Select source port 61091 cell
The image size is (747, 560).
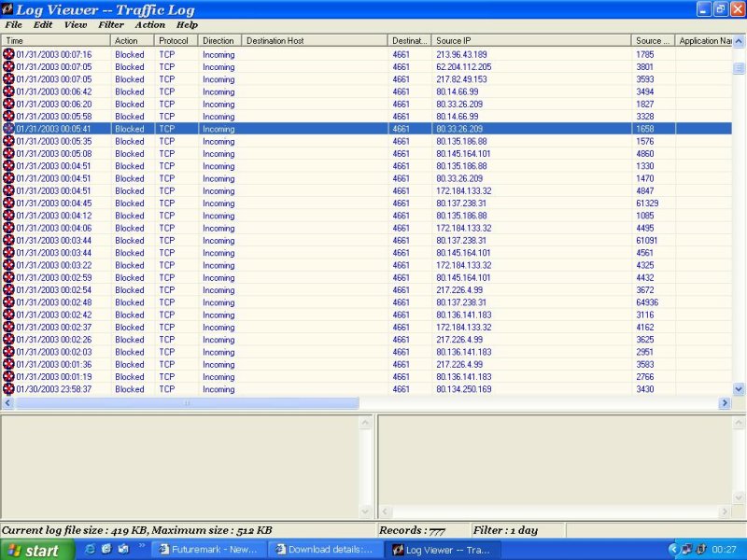coord(646,240)
